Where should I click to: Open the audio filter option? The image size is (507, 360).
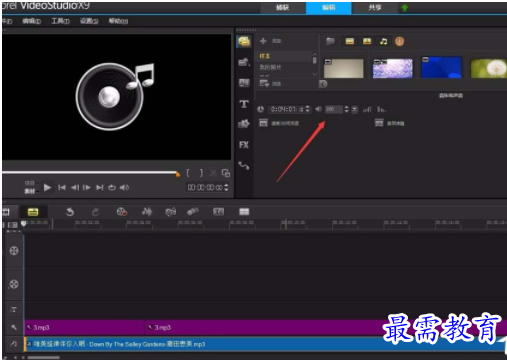[x=390, y=123]
